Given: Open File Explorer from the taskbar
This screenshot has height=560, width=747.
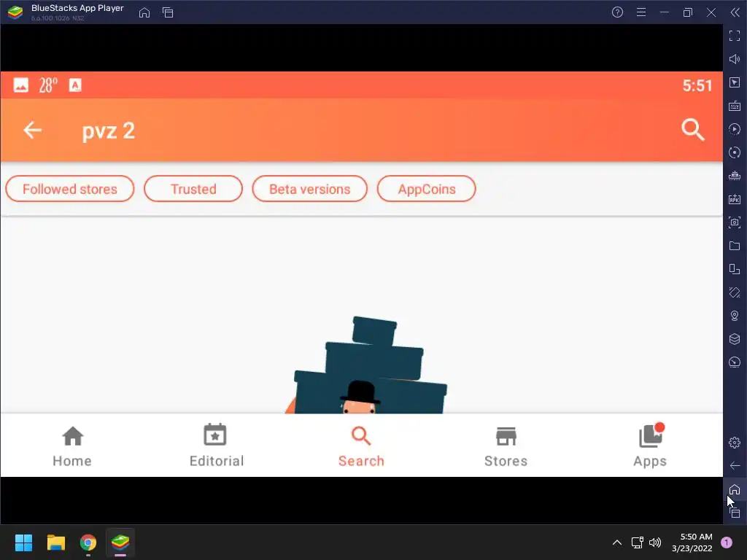Looking at the screenshot, I should [55, 542].
